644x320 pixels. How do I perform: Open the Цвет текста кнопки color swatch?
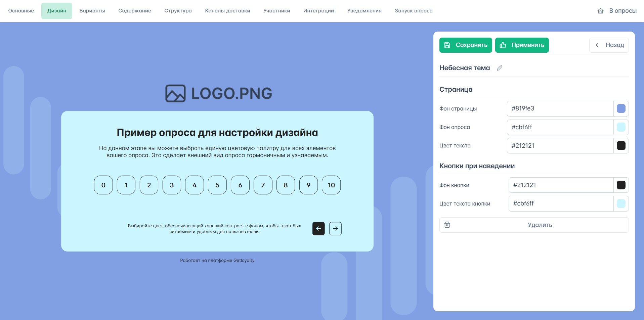click(621, 203)
